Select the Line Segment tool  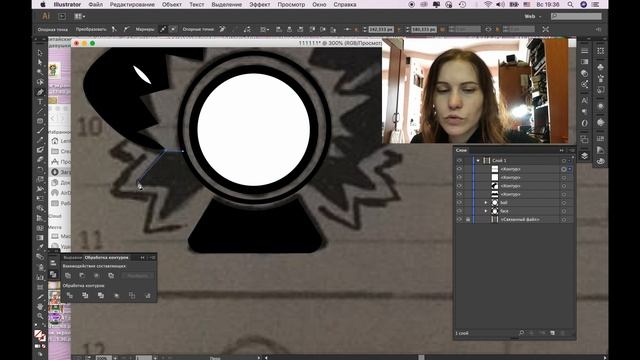tap(40, 111)
